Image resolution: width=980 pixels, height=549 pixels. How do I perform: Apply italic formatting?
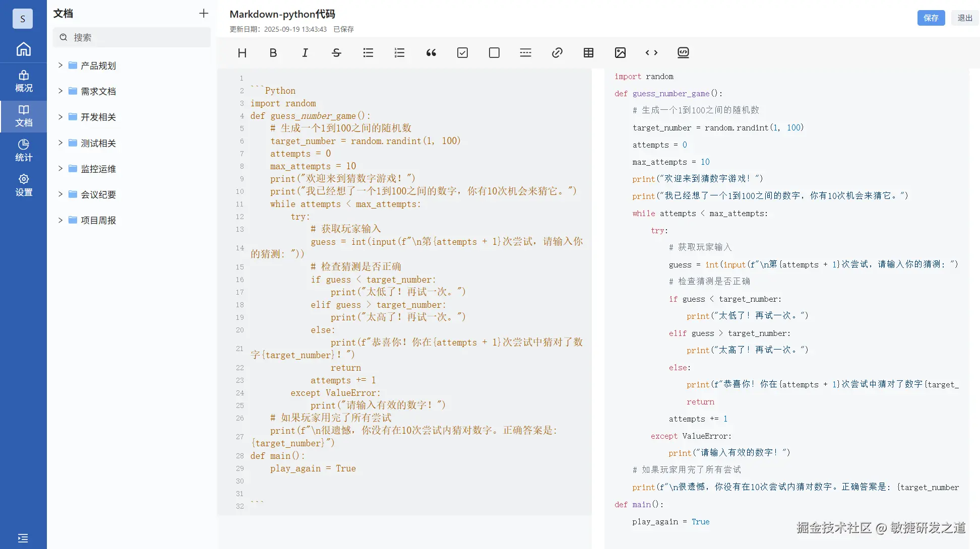click(305, 53)
